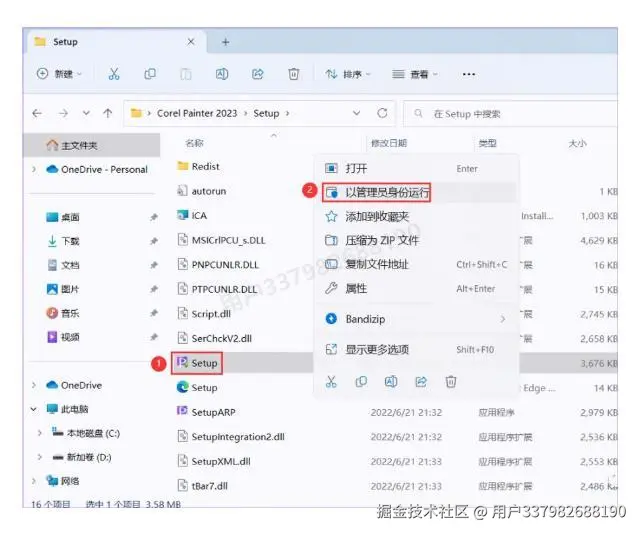This screenshot has height=535, width=641.
Task: Click the 在 Setup 中搜索 search box
Action: [x=510, y=114]
